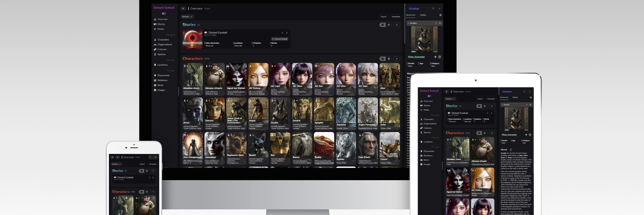
Task: Add a new character on the desktop monitor
Action: click(x=397, y=59)
